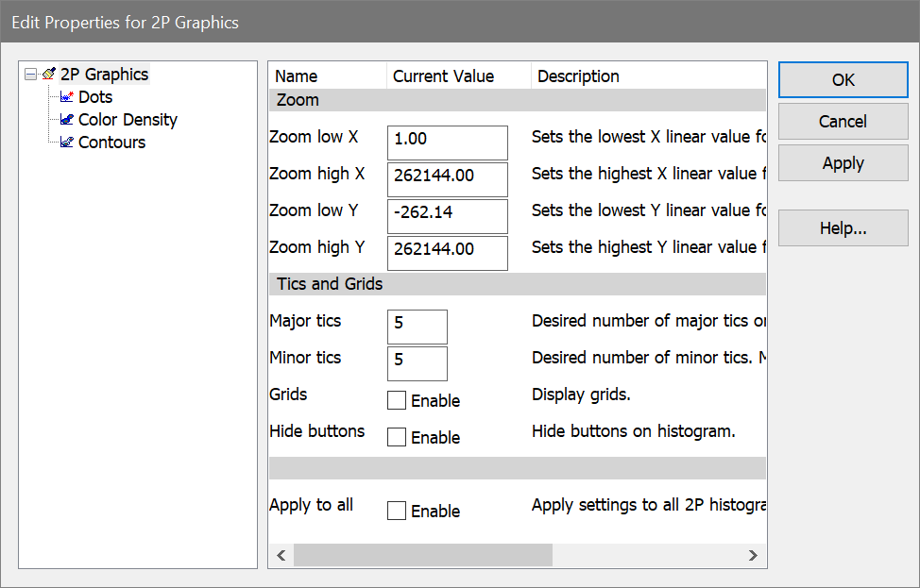Click the horizontal scrollbar left arrow
Viewport: 920px width, 588px height.
tap(281, 556)
